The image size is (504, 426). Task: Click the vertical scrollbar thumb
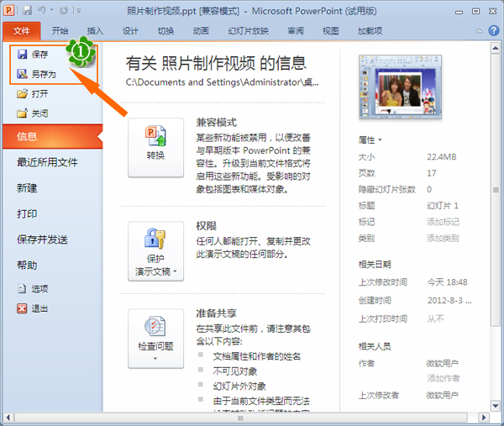pyautogui.click(x=496, y=190)
